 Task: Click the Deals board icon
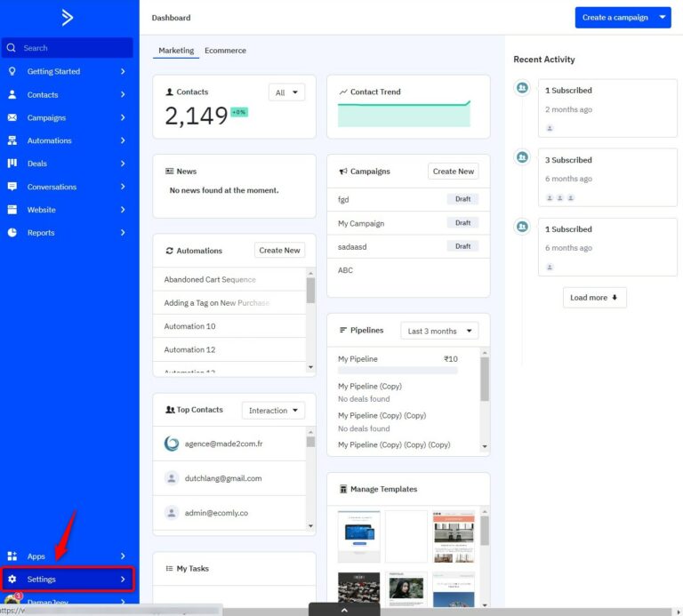coord(12,164)
